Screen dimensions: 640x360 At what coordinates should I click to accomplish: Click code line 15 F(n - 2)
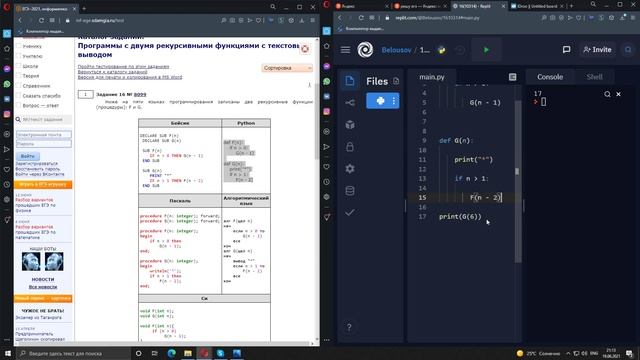pyautogui.click(x=485, y=198)
